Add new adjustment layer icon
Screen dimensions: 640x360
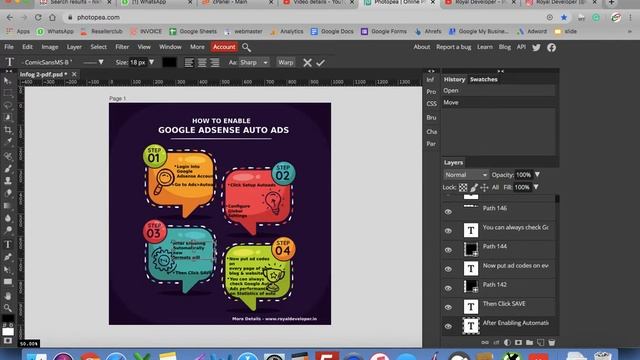point(507,342)
